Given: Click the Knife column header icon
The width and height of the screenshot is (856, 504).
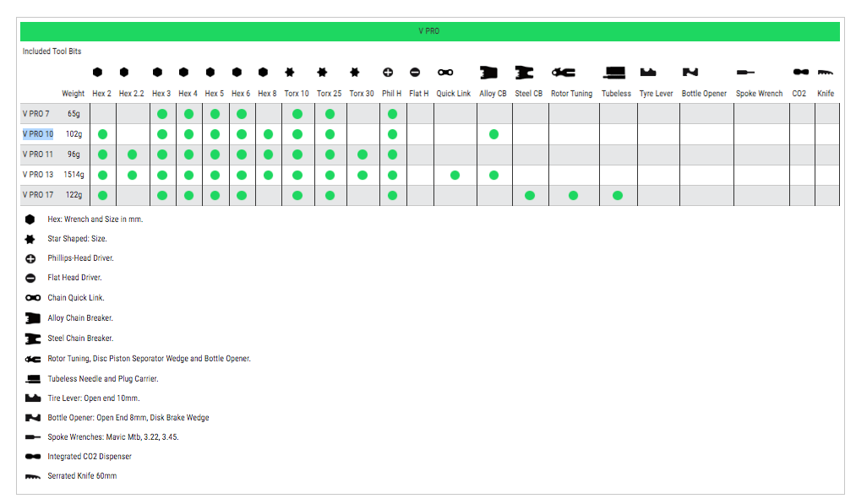Looking at the screenshot, I should [826, 73].
